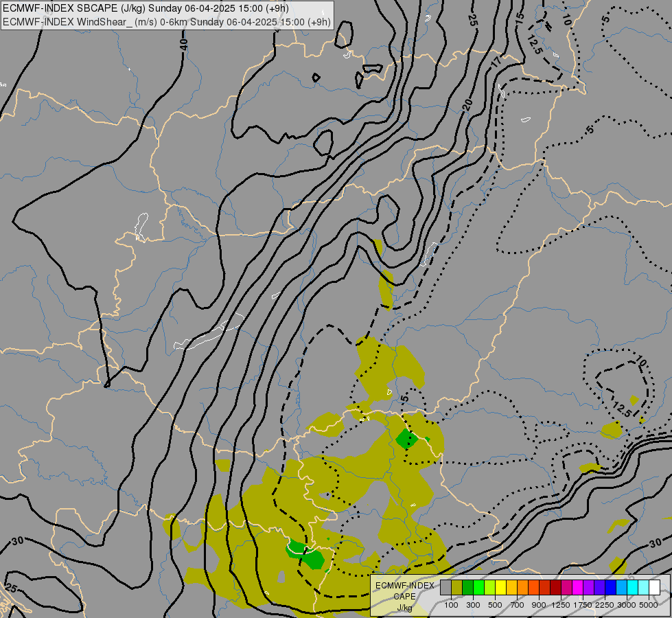Click the 40 wind shear contour label
672x618 pixels.
point(183,44)
